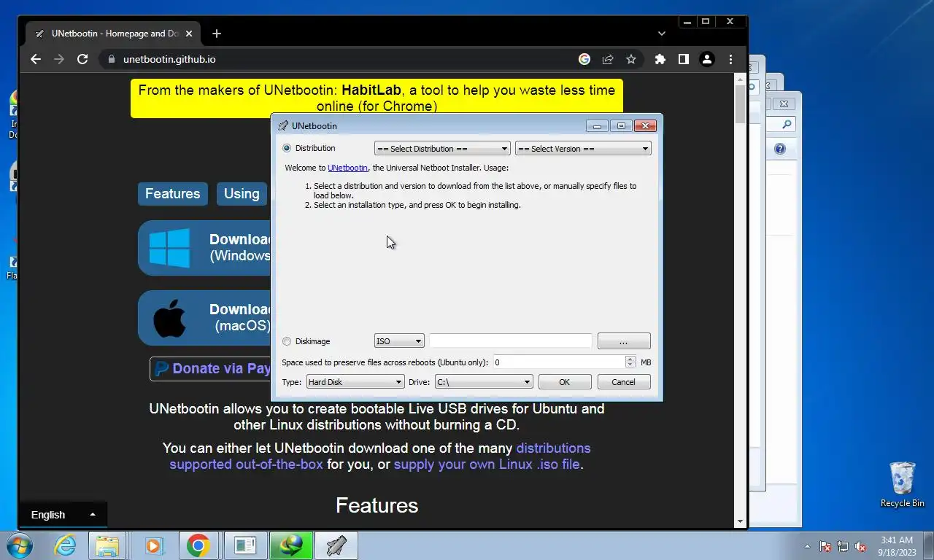The height and width of the screenshot is (560, 934).
Task: Click the muted volume tray icon
Action: (x=860, y=546)
